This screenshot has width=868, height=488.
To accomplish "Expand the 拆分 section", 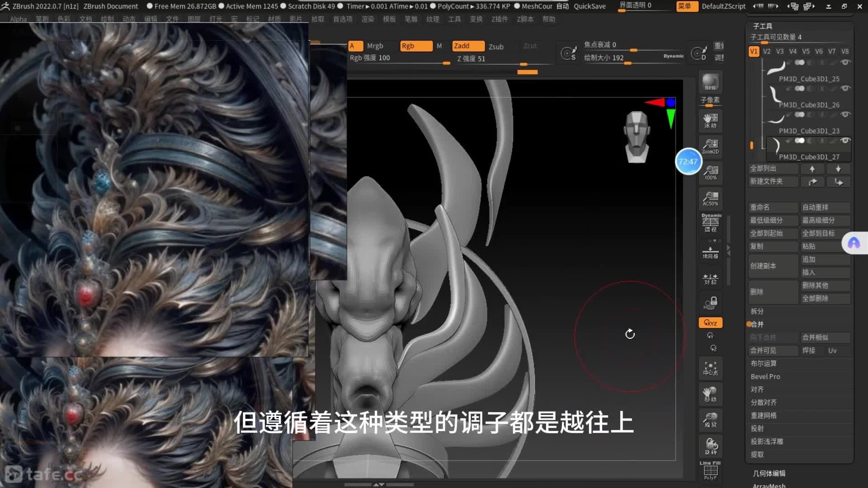I will click(x=757, y=311).
